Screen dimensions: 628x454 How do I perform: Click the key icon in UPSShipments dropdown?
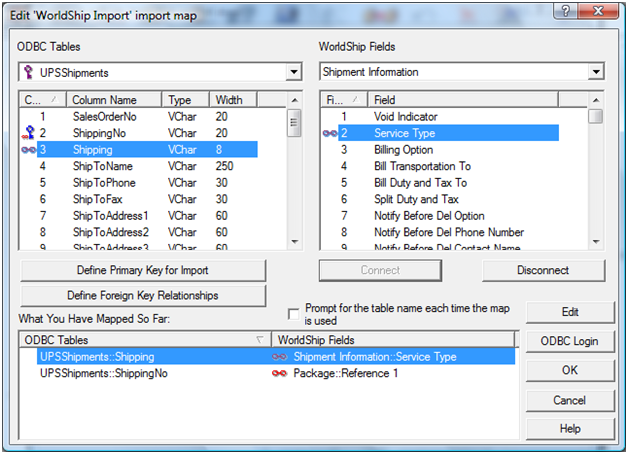(x=28, y=72)
